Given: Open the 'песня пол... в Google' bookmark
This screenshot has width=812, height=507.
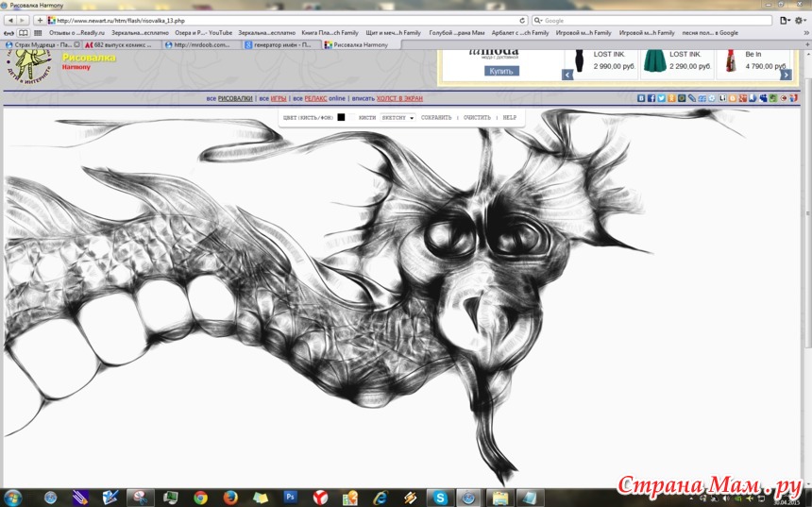Looking at the screenshot, I should (x=710, y=33).
